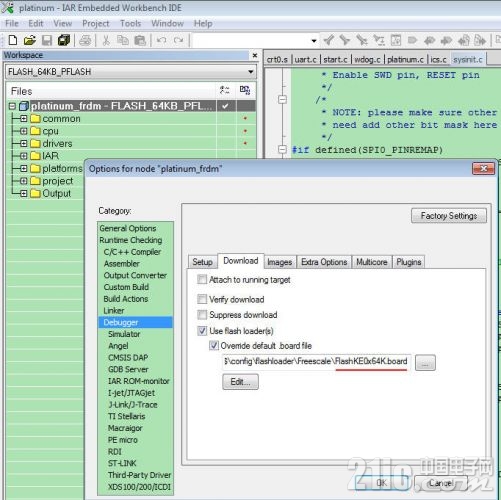Uncheck Use flash loader(s) checkbox
This screenshot has width=501, height=500.
point(202,331)
